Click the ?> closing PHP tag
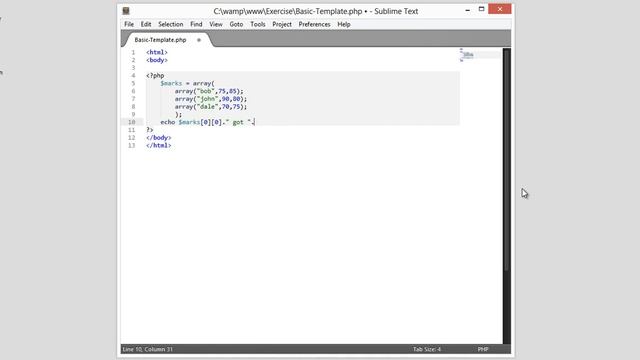Viewport: 640px width, 360px height. 150,130
